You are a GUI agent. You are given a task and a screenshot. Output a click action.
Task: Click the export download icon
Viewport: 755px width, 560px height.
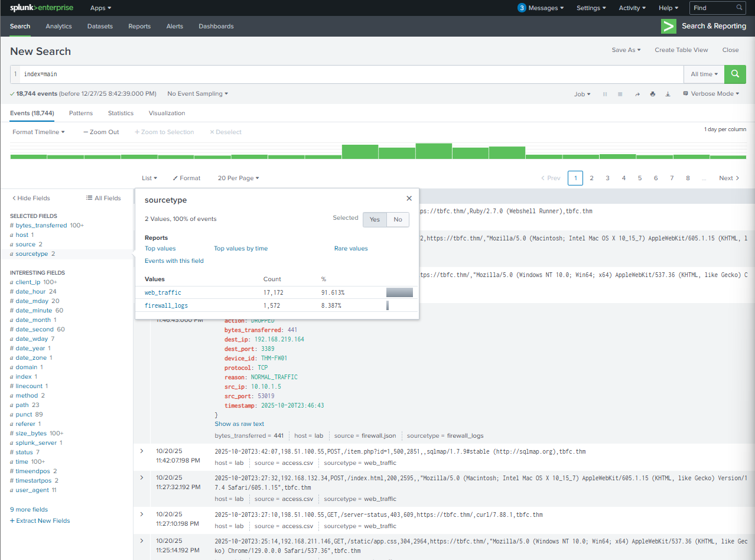click(668, 94)
